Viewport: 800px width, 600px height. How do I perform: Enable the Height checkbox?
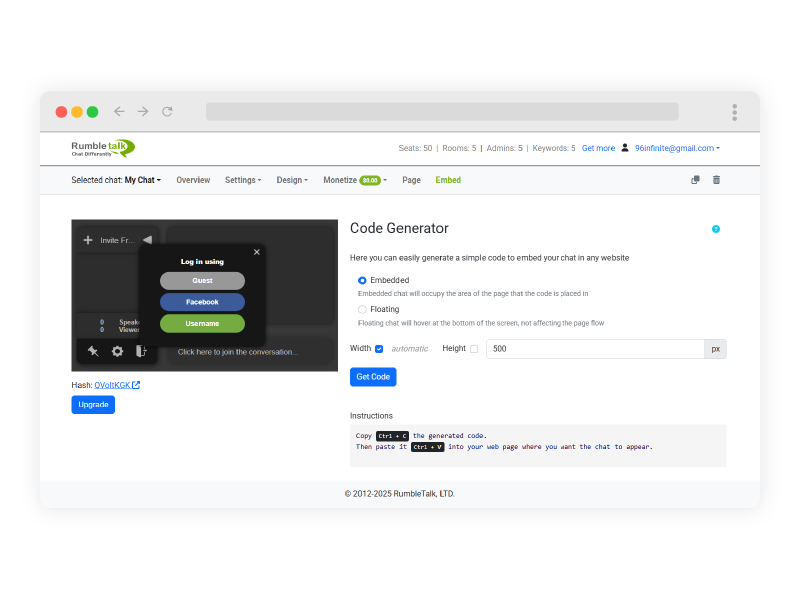[474, 349]
